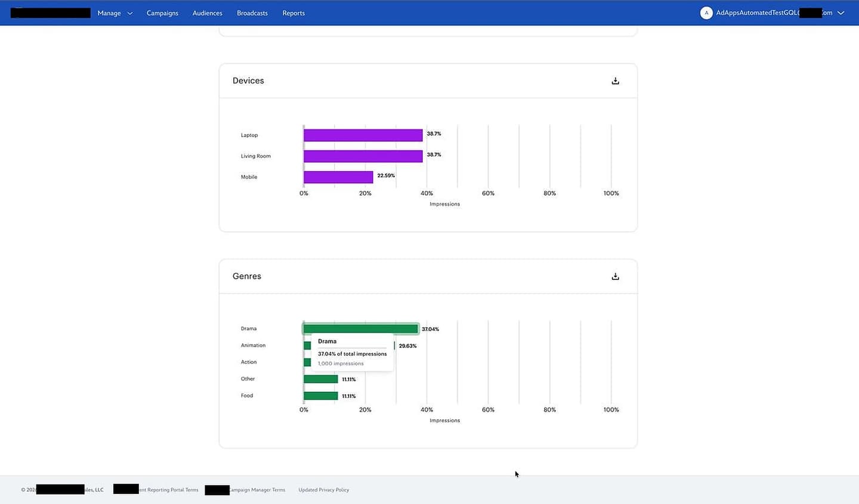This screenshot has width=859, height=504.
Task: Download the Genres chart data
Action: click(x=615, y=276)
